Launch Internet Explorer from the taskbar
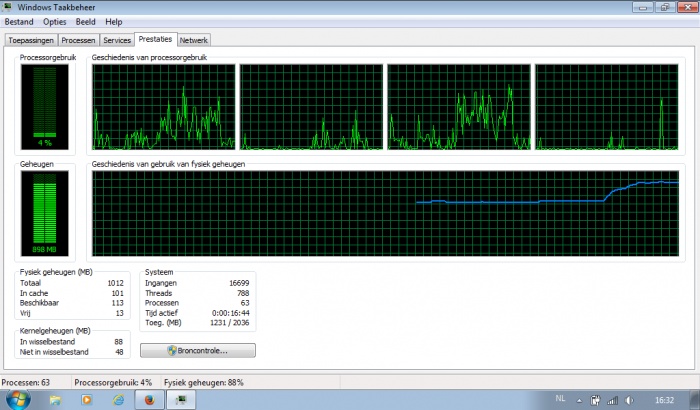The image size is (700, 410). [x=118, y=400]
